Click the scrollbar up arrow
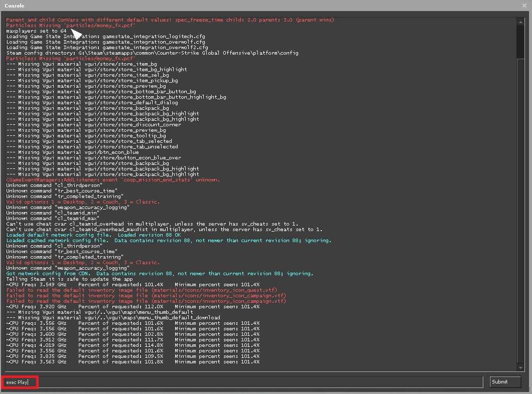The height and width of the screenshot is (394, 532). (x=520, y=22)
